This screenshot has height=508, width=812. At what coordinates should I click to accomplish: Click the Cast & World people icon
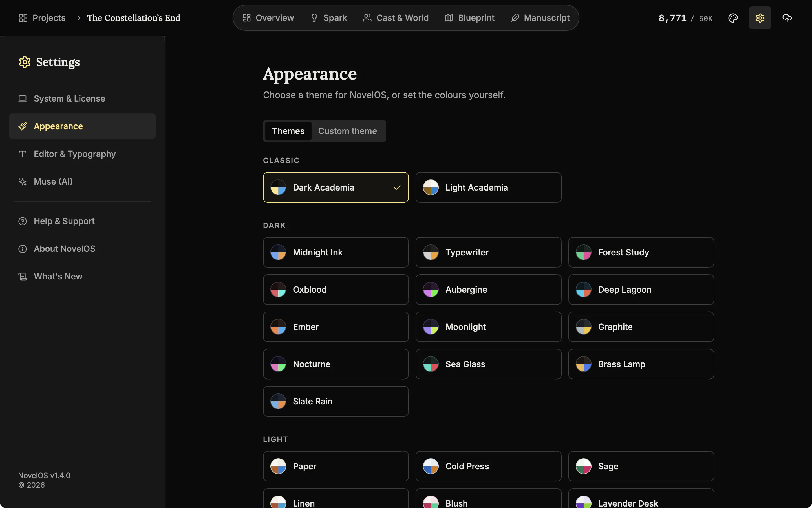tap(367, 18)
